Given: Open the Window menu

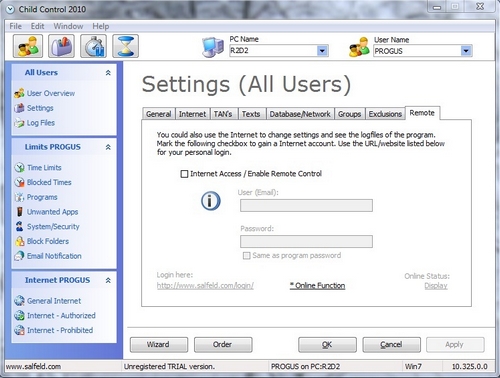Looking at the screenshot, I should pyautogui.click(x=68, y=26).
